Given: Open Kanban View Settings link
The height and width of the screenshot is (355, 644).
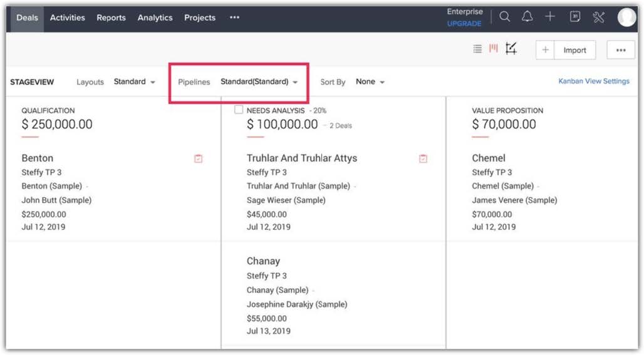Looking at the screenshot, I should pos(594,81).
